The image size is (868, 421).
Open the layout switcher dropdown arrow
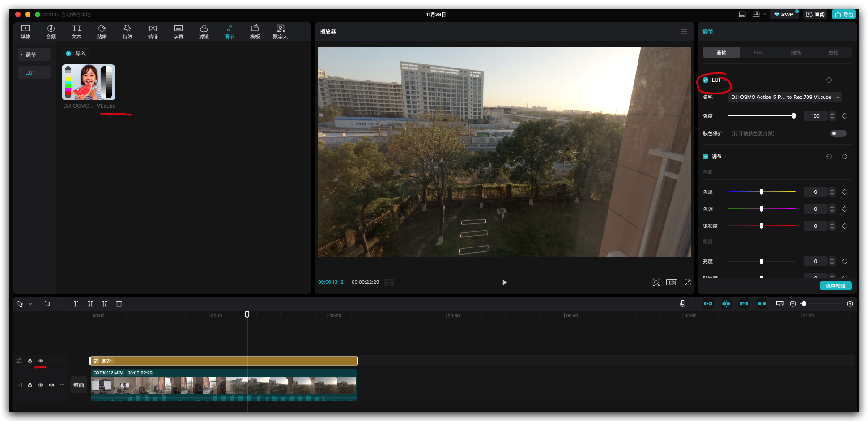tap(765, 14)
